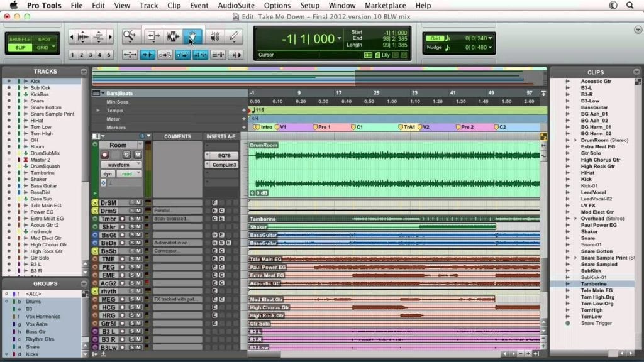This screenshot has height=362, width=644.
Task: Click the Room track color strip
Action: tap(95, 170)
